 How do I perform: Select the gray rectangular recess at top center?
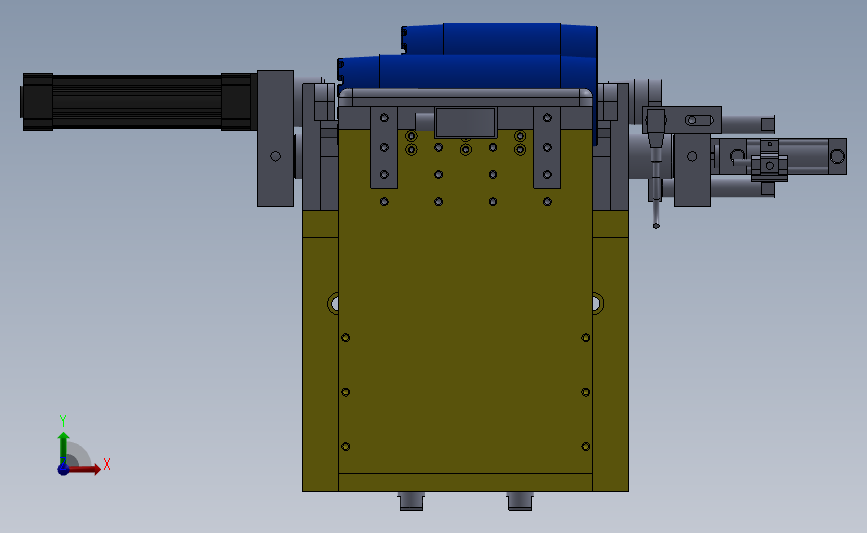tap(466, 122)
